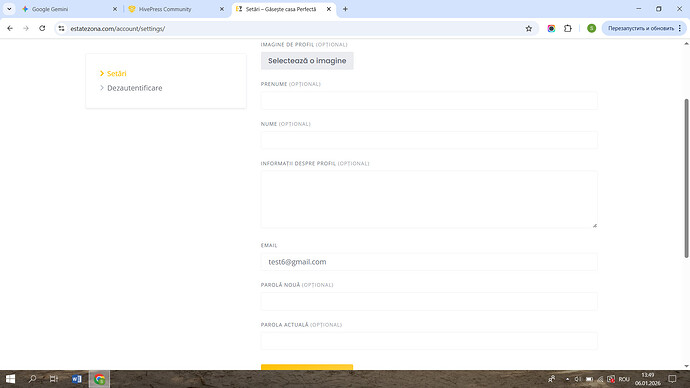The height and width of the screenshot is (388, 690).
Task: Open the clock and date 06.01.2026
Action: tap(647, 379)
